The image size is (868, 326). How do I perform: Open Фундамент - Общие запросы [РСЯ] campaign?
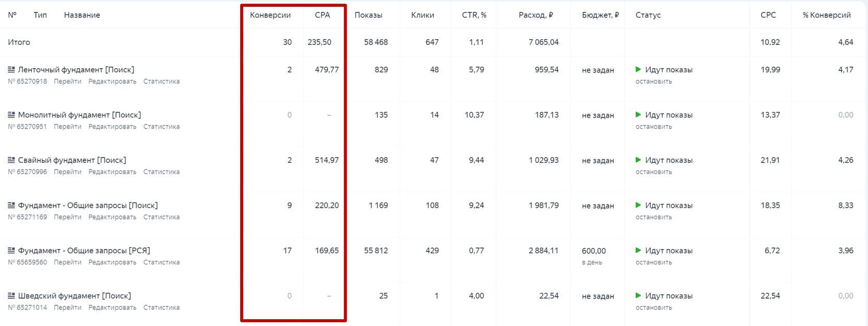coord(84,251)
